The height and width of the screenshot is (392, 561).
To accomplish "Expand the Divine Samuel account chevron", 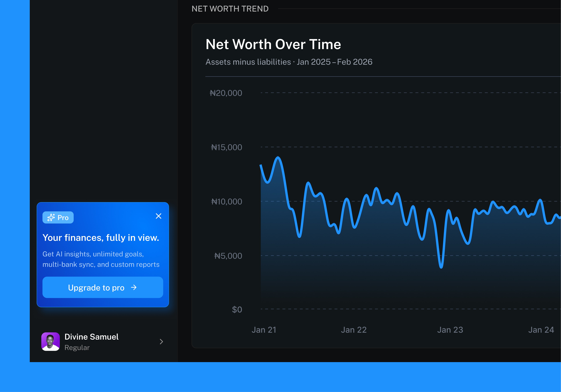I will pos(161,341).
